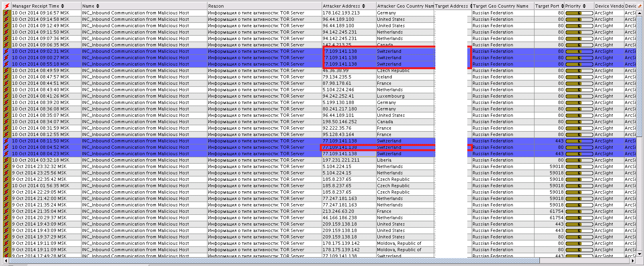Select attacker address 46.166.186.238
Viewport: 644px width, 266px height.
pyautogui.click(x=340, y=218)
